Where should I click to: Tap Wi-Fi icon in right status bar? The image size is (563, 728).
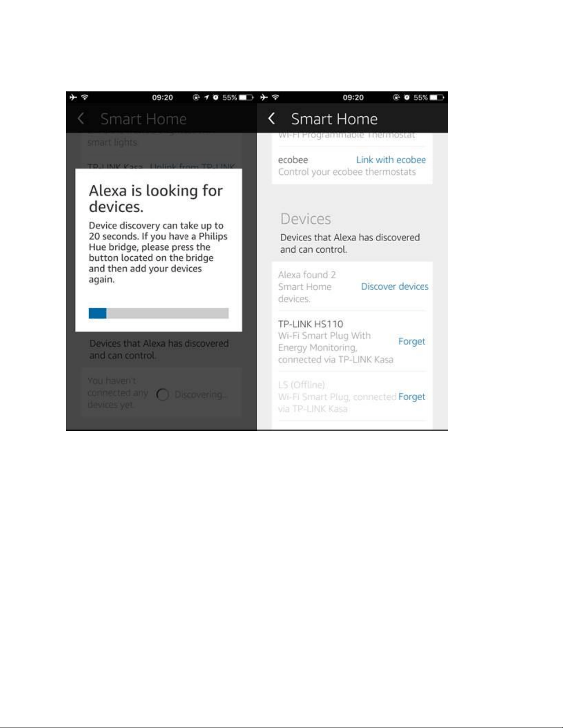point(275,97)
